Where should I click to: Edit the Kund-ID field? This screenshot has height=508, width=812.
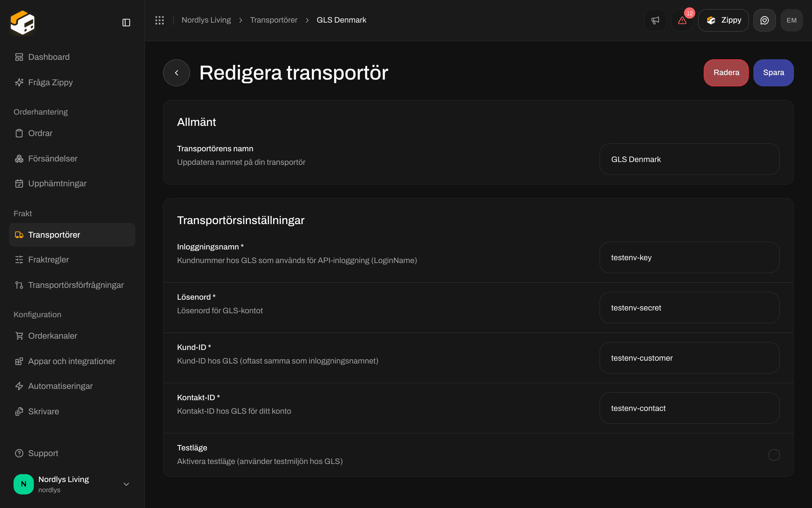point(689,358)
